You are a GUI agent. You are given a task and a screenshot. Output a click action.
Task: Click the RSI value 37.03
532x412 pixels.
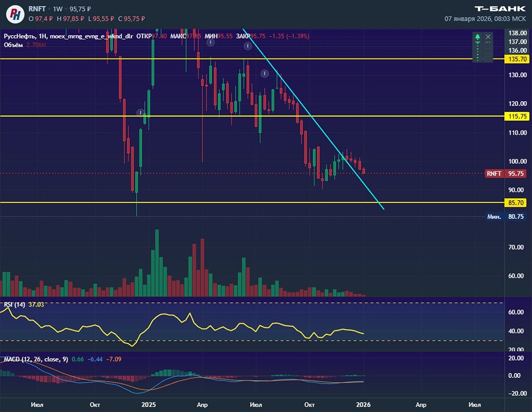click(36, 304)
